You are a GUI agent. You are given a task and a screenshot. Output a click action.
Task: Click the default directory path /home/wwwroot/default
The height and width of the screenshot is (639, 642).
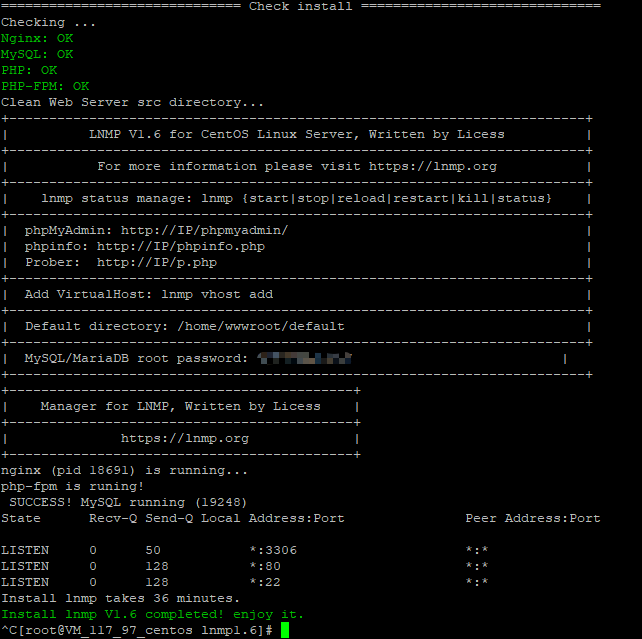[x=260, y=326]
